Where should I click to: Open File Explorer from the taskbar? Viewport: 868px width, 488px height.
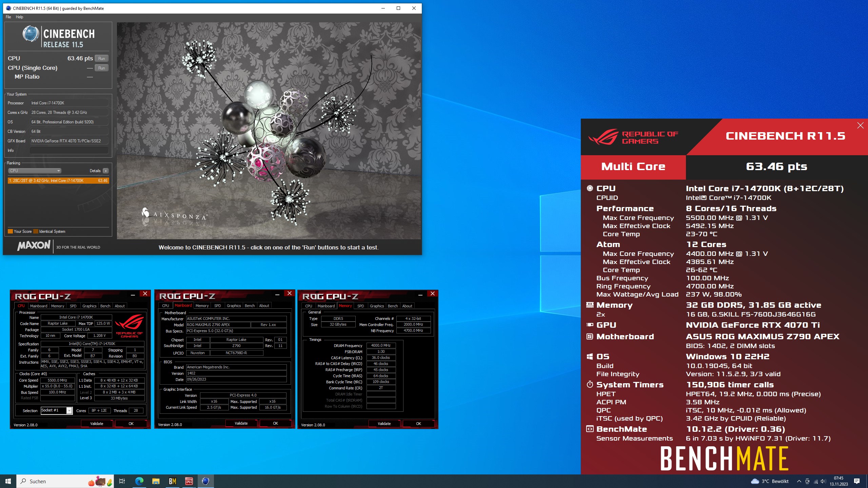click(x=156, y=481)
